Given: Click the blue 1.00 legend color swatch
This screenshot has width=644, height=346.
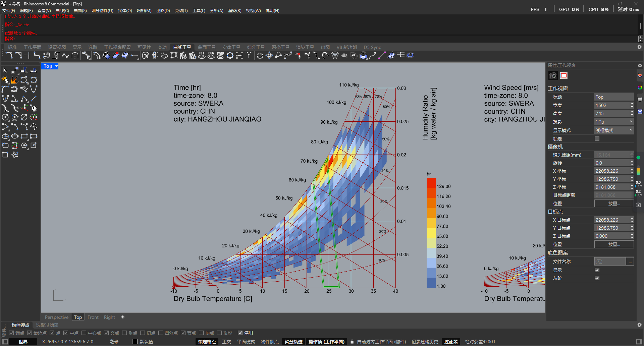Looking at the screenshot, I should [x=431, y=283].
